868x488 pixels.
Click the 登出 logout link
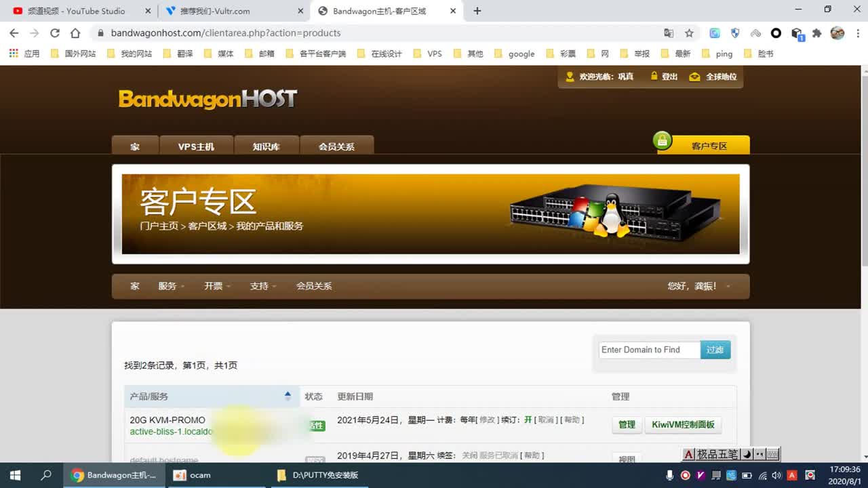(664, 77)
